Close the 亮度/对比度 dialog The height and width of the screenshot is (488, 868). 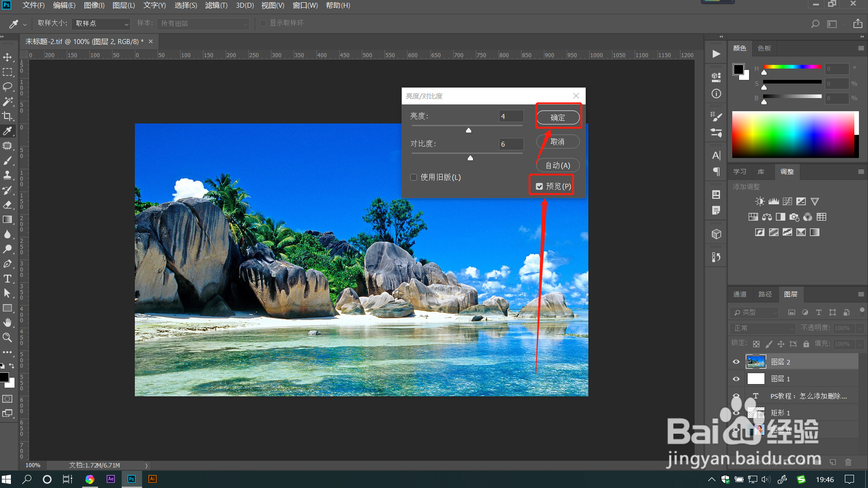[576, 96]
